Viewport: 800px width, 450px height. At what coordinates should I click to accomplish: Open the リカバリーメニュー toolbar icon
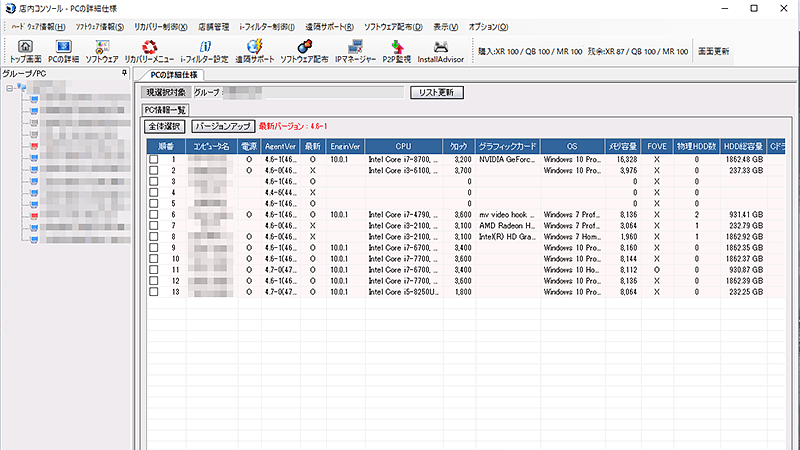[149, 52]
